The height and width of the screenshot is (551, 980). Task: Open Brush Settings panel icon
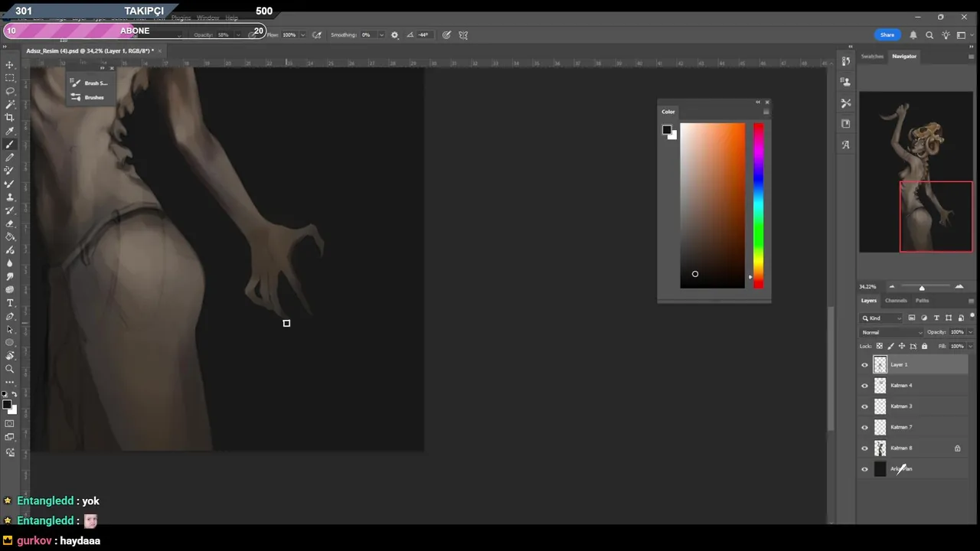click(76, 83)
